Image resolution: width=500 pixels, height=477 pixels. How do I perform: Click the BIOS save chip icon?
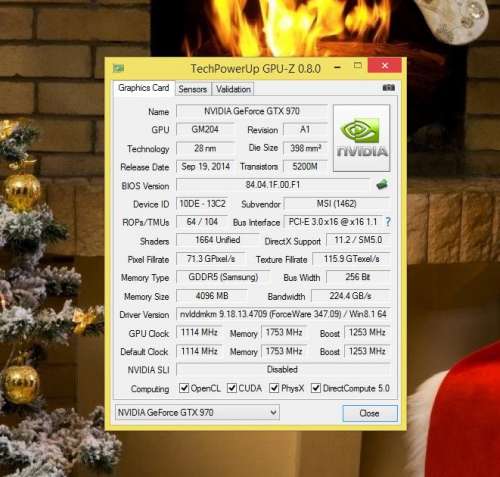pos(382,184)
